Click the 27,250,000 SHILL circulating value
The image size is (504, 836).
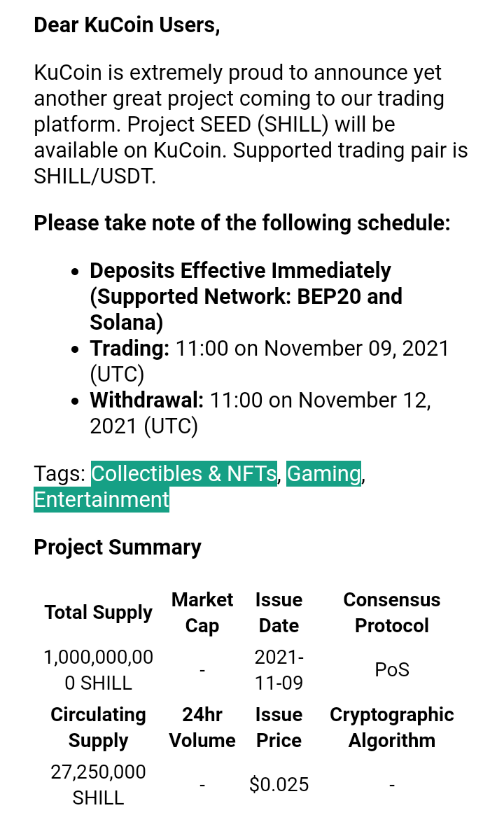click(x=98, y=785)
